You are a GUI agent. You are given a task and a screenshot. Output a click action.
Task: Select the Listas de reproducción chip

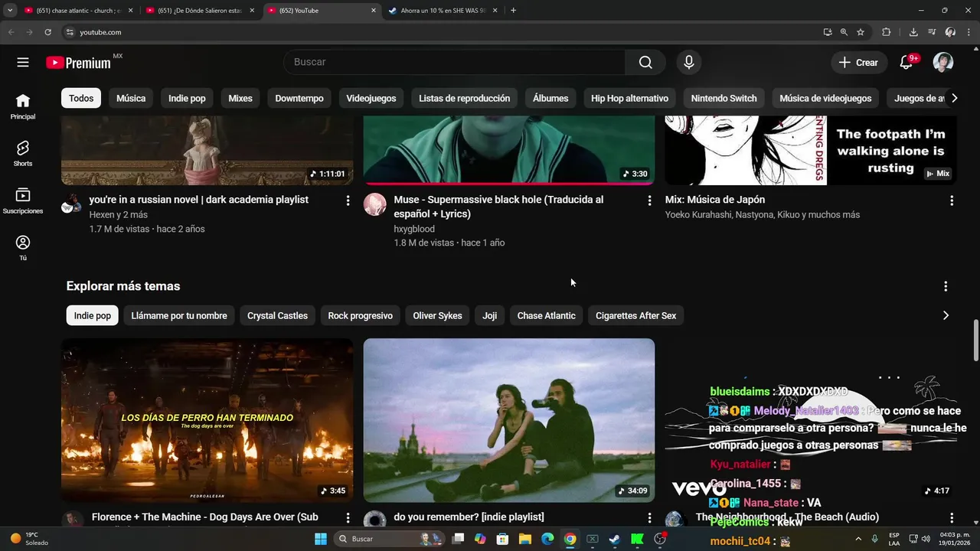pos(465,98)
